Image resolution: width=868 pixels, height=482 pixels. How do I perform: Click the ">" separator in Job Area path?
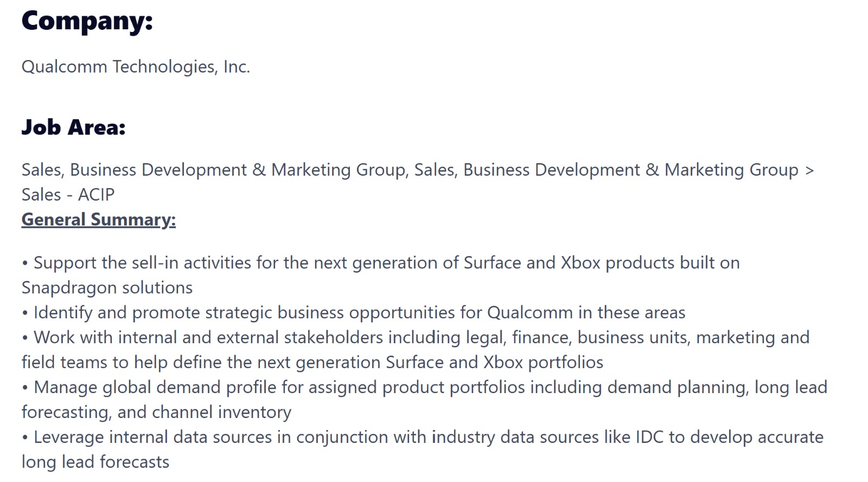click(809, 170)
